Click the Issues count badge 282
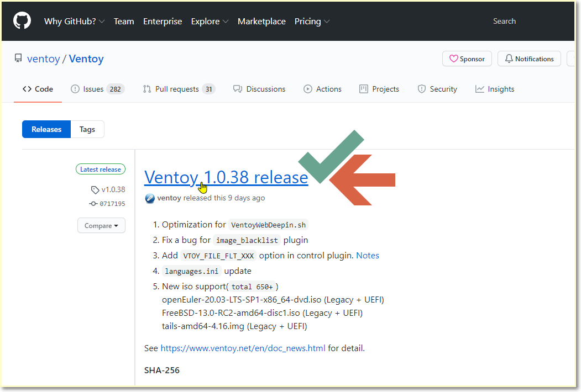 point(115,89)
